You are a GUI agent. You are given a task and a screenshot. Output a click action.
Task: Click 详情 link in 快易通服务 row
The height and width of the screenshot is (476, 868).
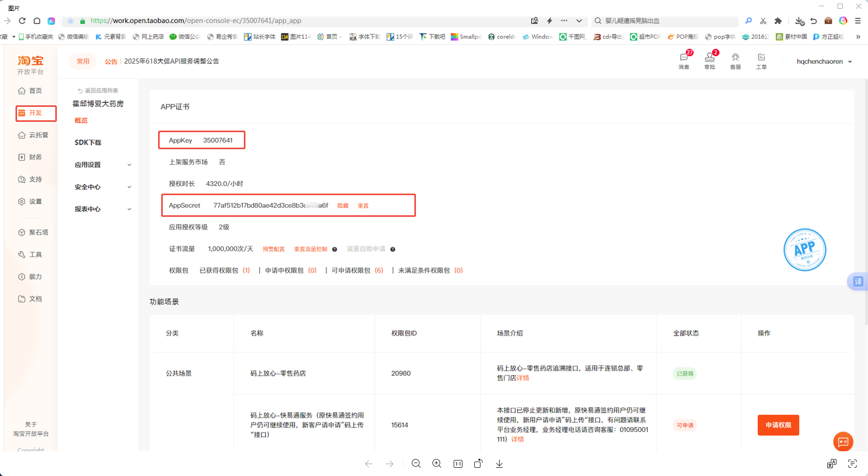coord(518,440)
